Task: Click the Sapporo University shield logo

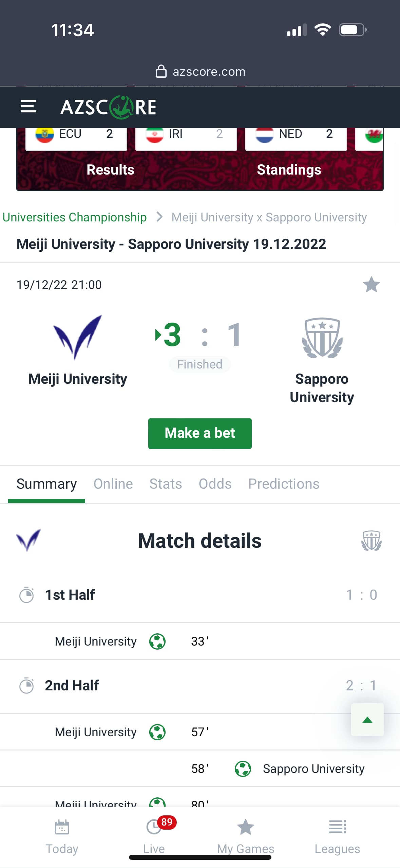Action: pyautogui.click(x=322, y=338)
